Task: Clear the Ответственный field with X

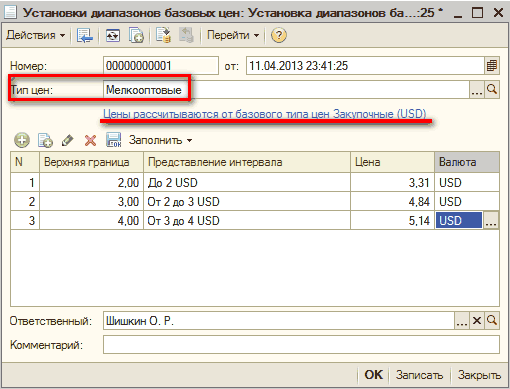Action: click(477, 321)
